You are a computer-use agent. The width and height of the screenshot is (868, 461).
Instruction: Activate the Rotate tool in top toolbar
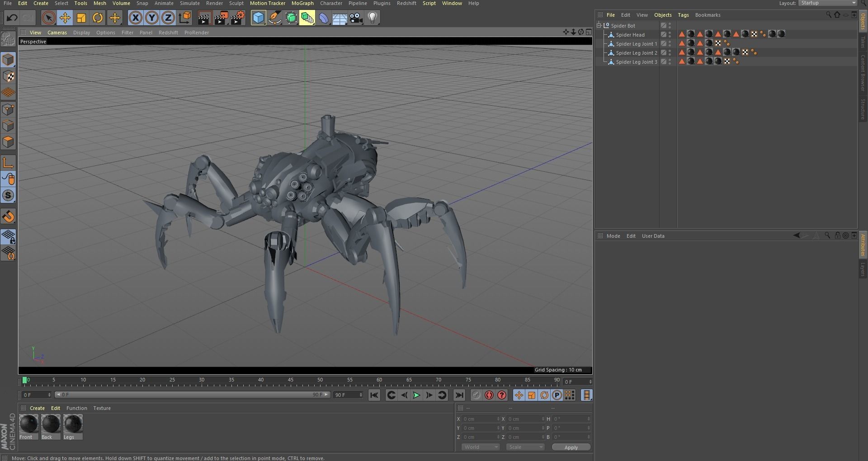(x=98, y=18)
